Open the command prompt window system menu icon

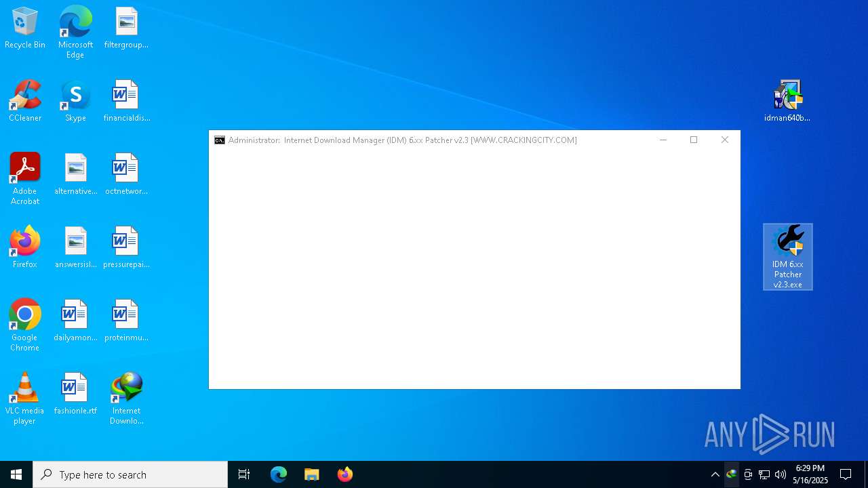pyautogui.click(x=220, y=140)
